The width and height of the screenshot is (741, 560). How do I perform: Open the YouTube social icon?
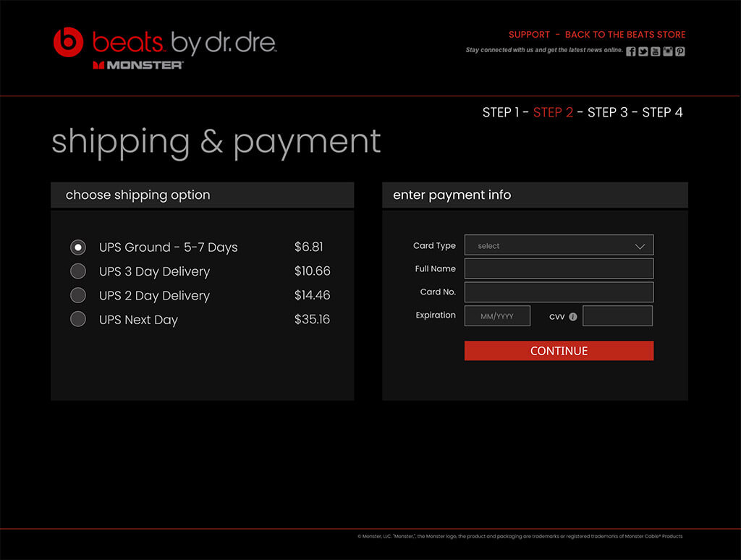point(656,51)
